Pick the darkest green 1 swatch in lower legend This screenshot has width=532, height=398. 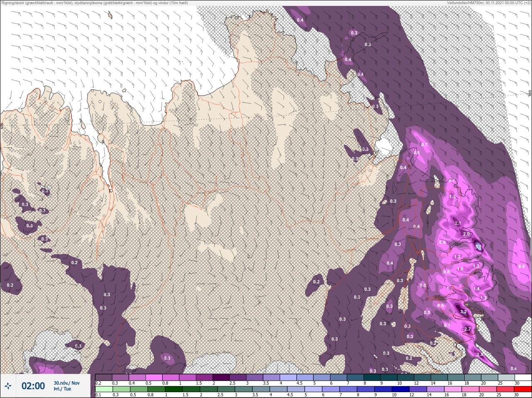tap(174, 389)
